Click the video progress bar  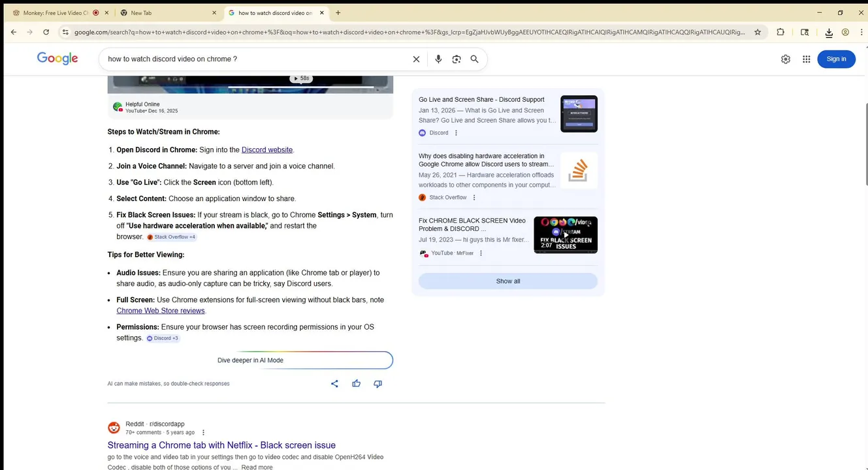(x=300, y=87)
